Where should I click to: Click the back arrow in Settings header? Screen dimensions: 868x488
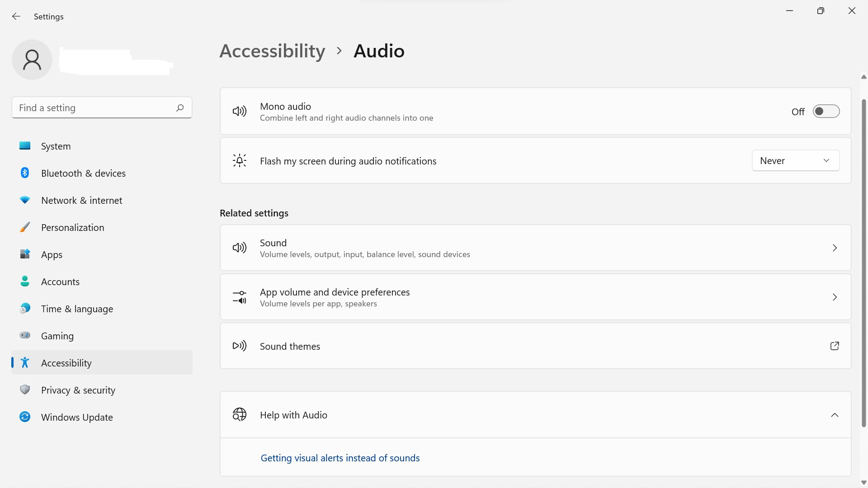point(16,16)
